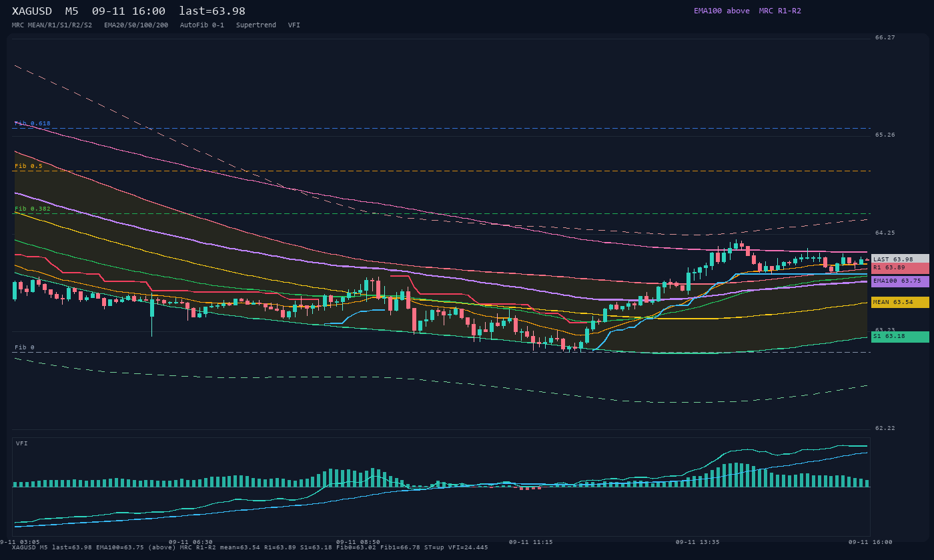934x560 pixels.
Task: Click the S1 63.18 price label
Action: pos(900,337)
